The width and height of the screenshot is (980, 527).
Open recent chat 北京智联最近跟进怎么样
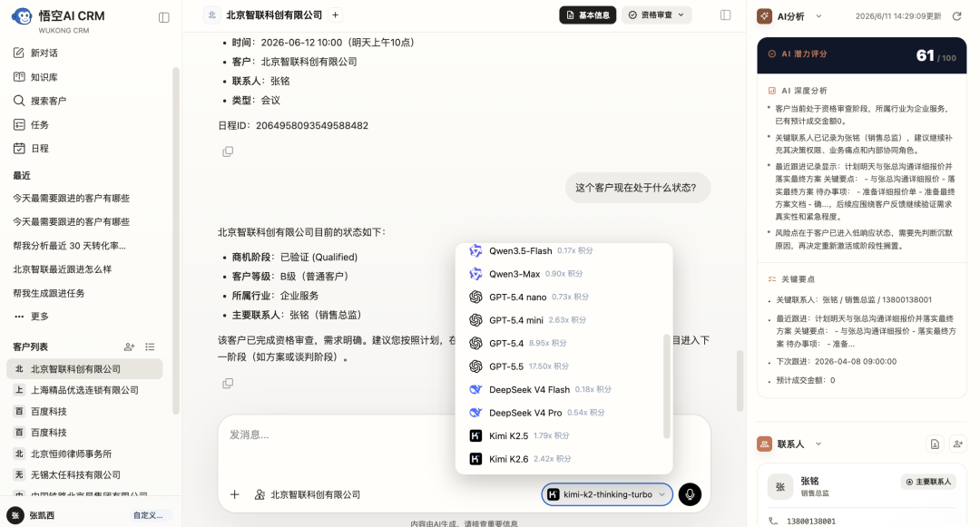[63, 269]
